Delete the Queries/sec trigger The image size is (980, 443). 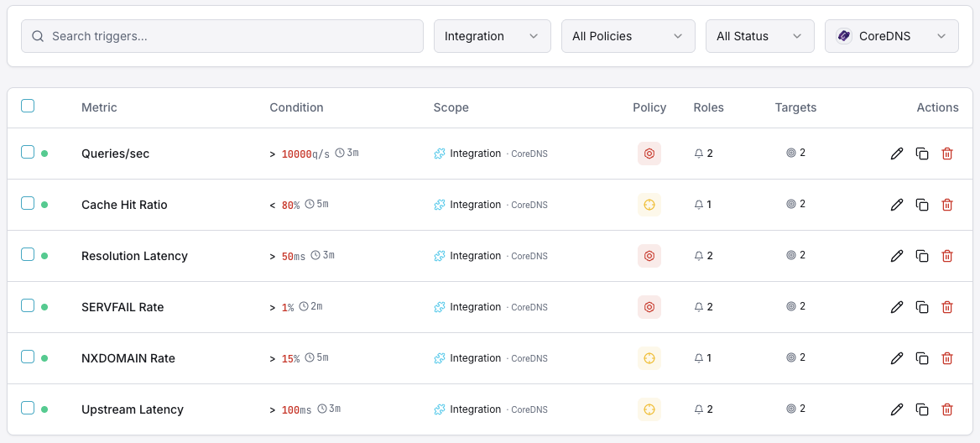947,154
